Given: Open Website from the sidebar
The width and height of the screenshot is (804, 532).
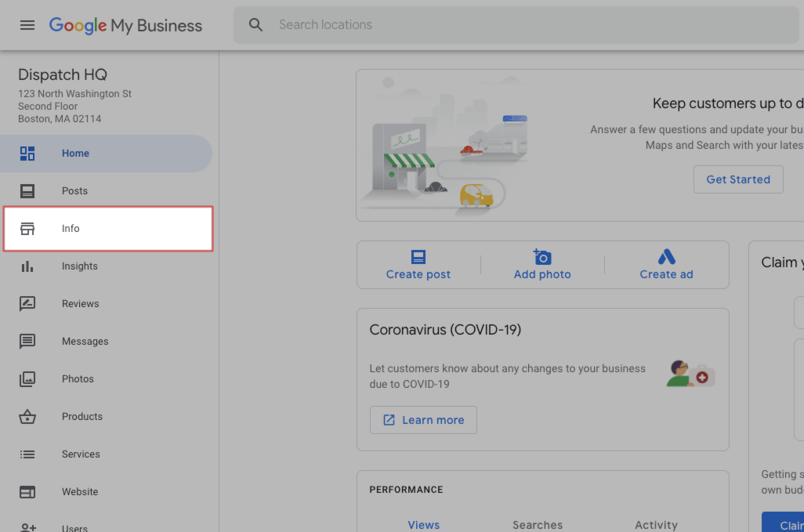Looking at the screenshot, I should [x=106, y=492].
